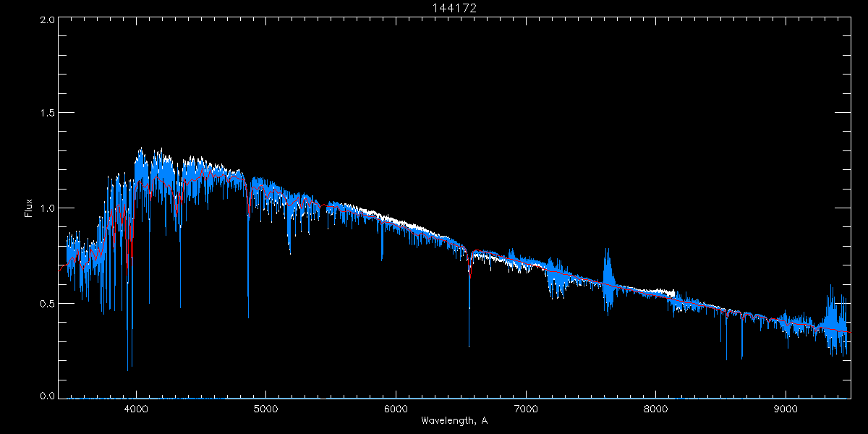The image size is (868, 434).
Task: Click the 9000 wavelength tick label
Action: (x=786, y=409)
